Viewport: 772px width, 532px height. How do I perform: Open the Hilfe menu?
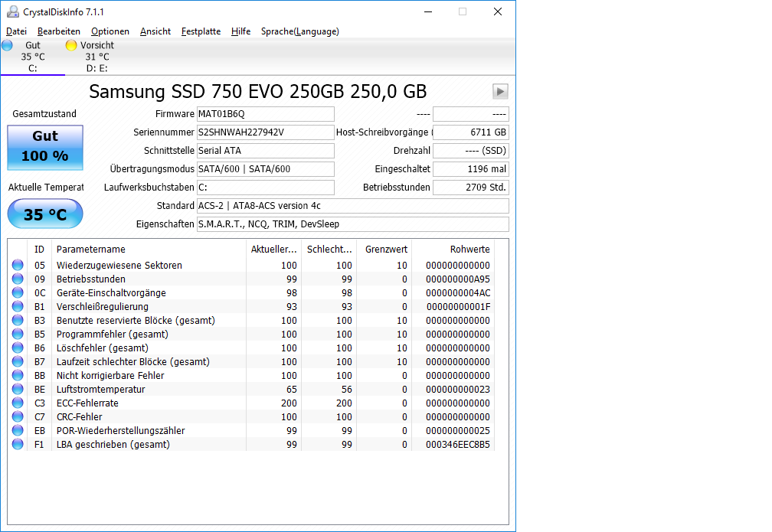pos(240,31)
